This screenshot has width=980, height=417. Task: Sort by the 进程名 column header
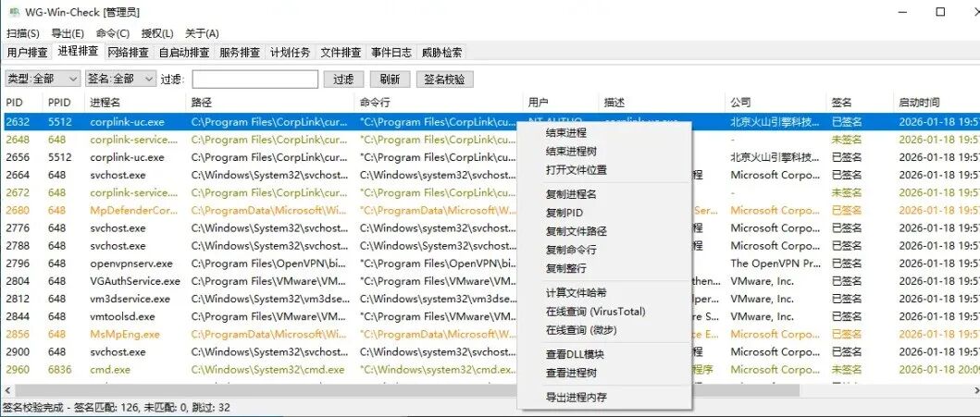pyautogui.click(x=135, y=103)
